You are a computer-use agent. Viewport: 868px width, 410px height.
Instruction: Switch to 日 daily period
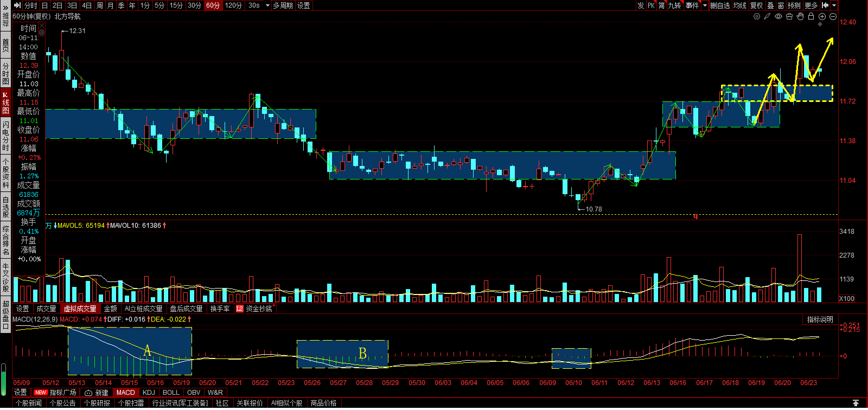[44, 5]
